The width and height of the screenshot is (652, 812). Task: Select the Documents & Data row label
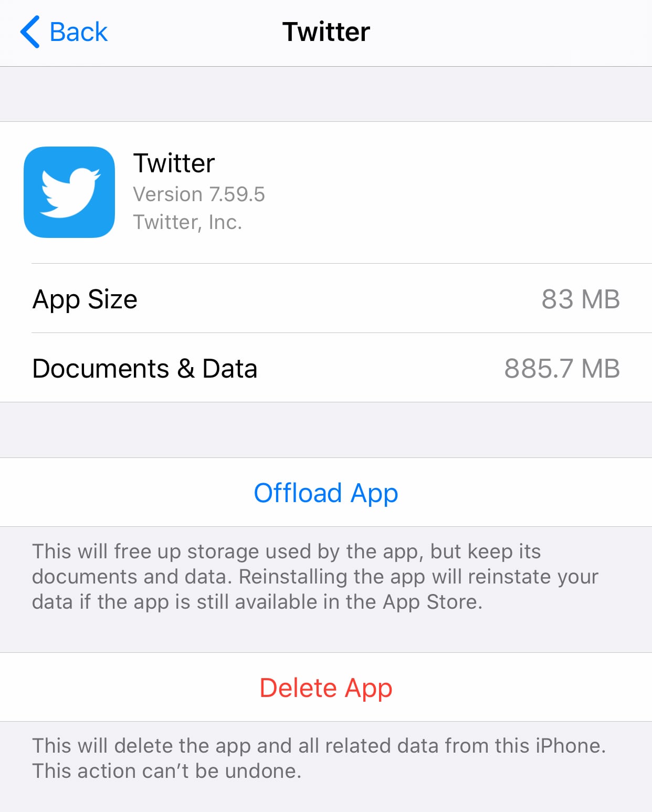[x=144, y=369]
